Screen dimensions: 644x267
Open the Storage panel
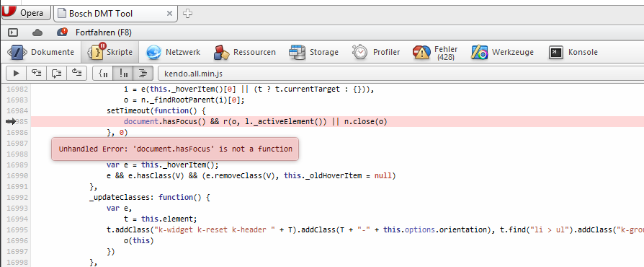coord(314,52)
